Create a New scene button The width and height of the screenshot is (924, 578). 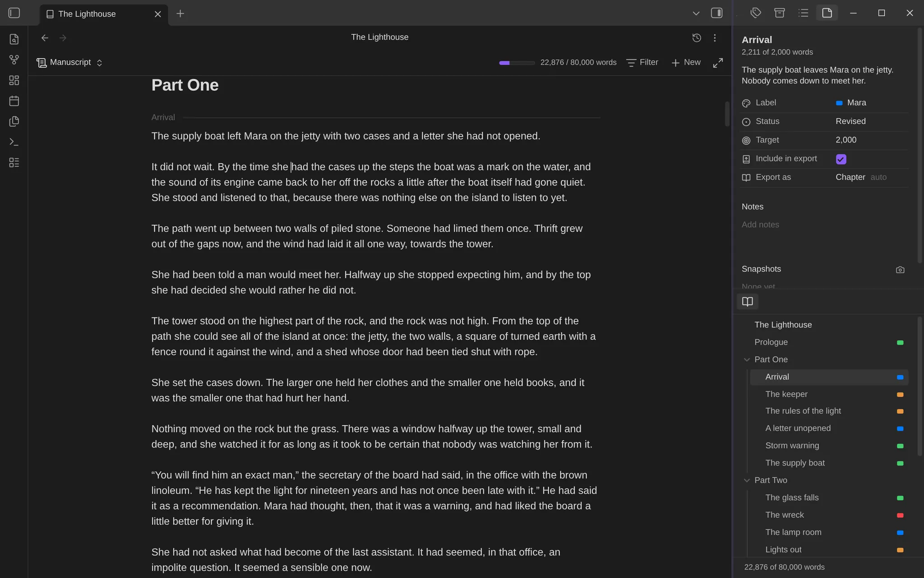coord(686,62)
